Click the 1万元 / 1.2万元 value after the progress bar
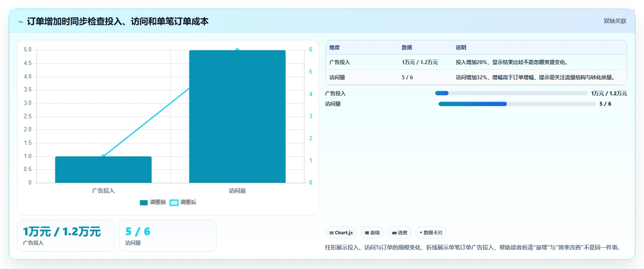 click(609, 94)
